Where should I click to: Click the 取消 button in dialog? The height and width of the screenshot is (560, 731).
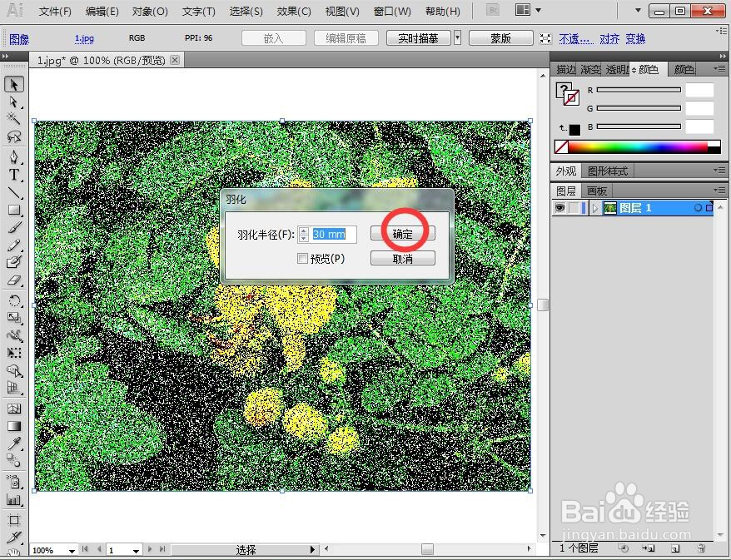[x=403, y=259]
